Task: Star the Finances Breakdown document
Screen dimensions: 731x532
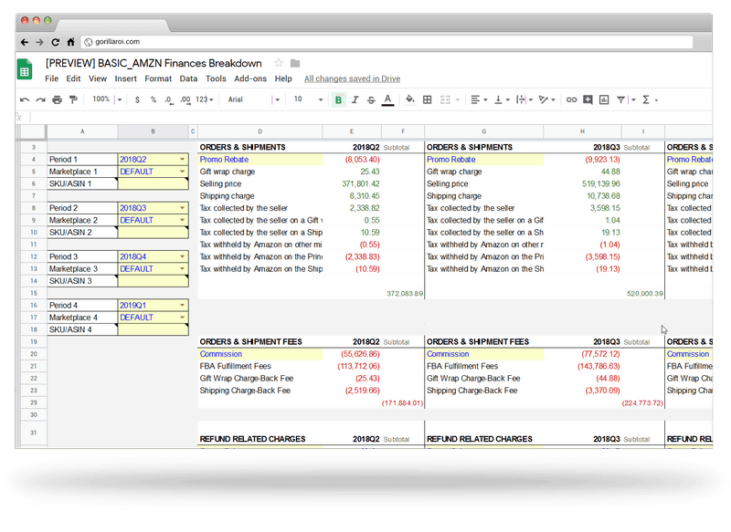Action: [278, 63]
